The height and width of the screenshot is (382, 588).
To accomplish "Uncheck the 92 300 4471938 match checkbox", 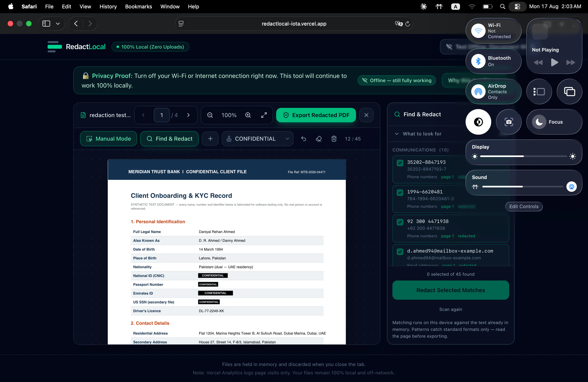I will [400, 222].
